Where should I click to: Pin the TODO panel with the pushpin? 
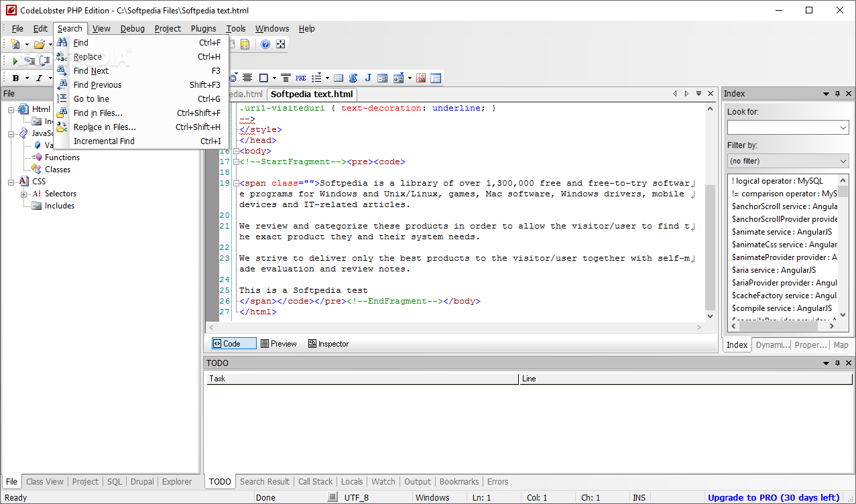click(x=837, y=363)
